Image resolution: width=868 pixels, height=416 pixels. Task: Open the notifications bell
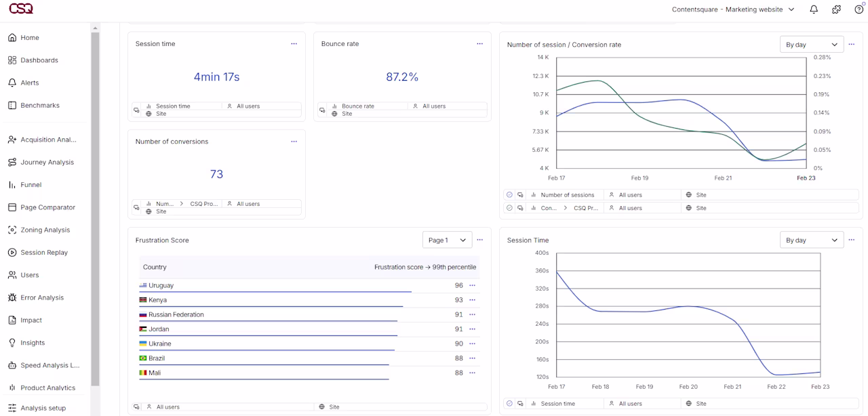[x=814, y=9]
